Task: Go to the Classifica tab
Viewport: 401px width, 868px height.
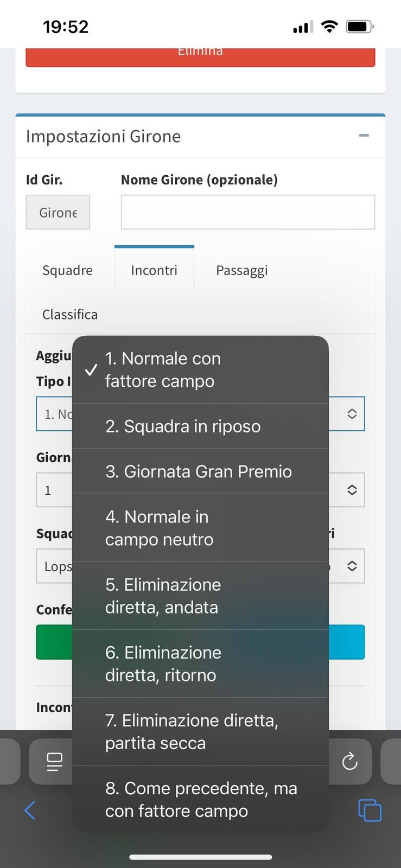Action: click(x=70, y=315)
